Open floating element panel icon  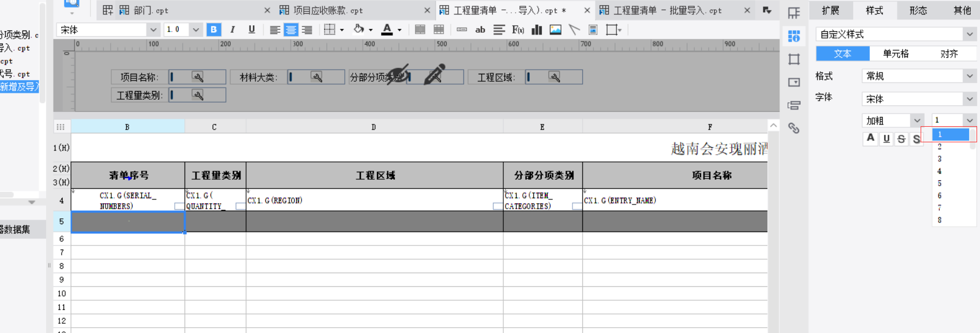click(x=794, y=59)
